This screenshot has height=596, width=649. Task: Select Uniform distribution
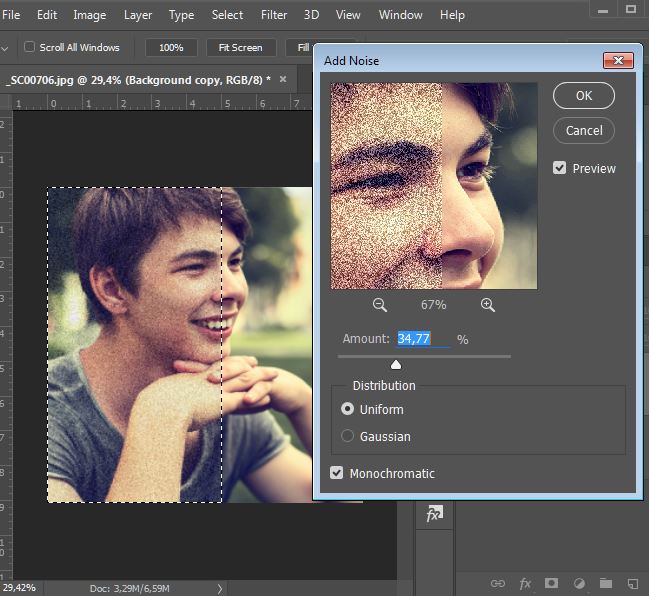tap(347, 409)
